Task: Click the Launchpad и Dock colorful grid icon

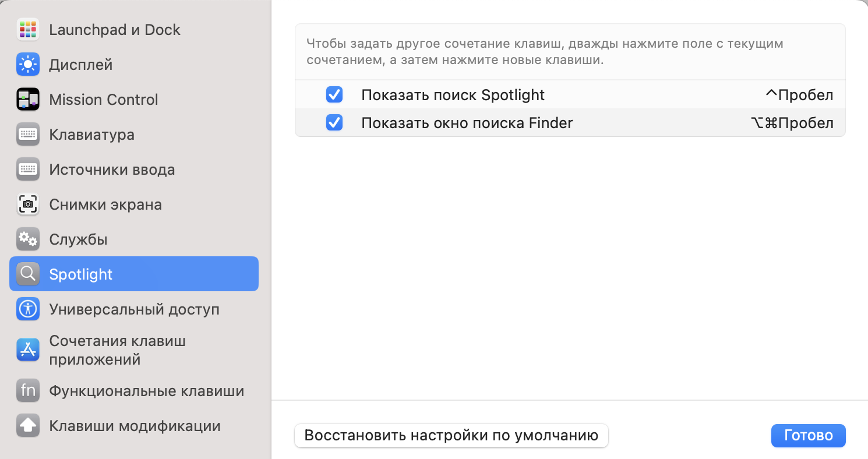Action: pyautogui.click(x=28, y=30)
